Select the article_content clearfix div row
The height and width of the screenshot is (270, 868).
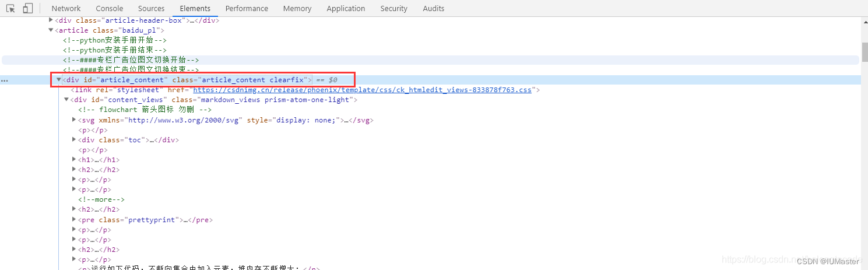[431, 80]
